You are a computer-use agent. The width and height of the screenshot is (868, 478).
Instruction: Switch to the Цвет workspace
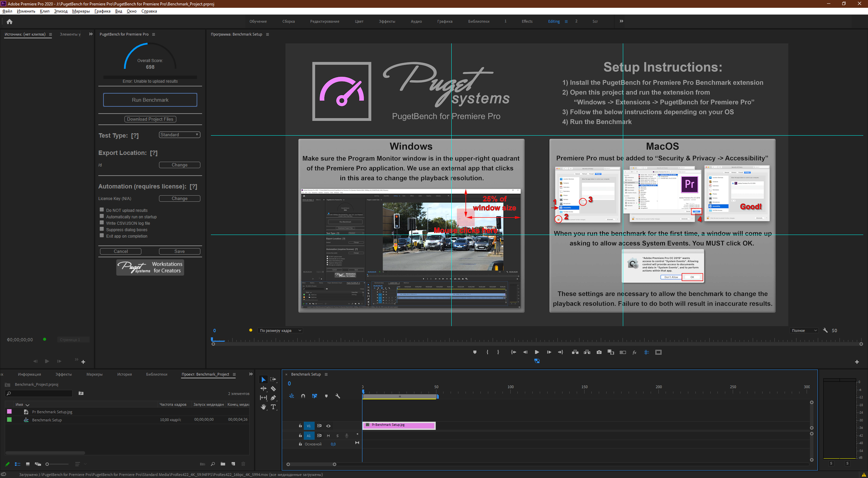[359, 21]
